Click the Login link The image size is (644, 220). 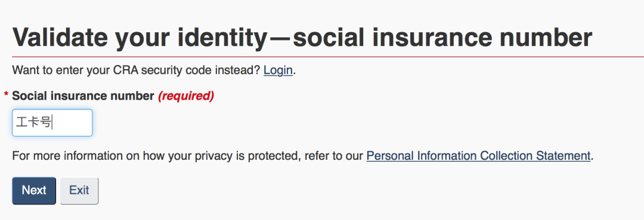click(x=278, y=70)
